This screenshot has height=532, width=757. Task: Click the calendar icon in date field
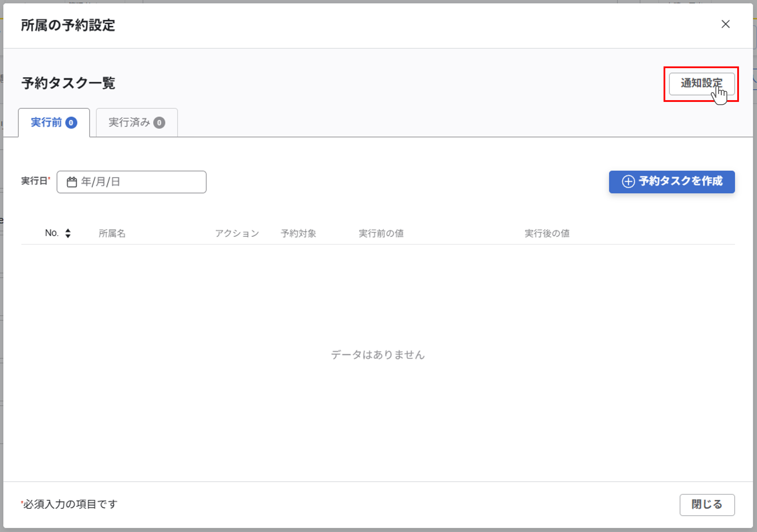[x=72, y=182]
